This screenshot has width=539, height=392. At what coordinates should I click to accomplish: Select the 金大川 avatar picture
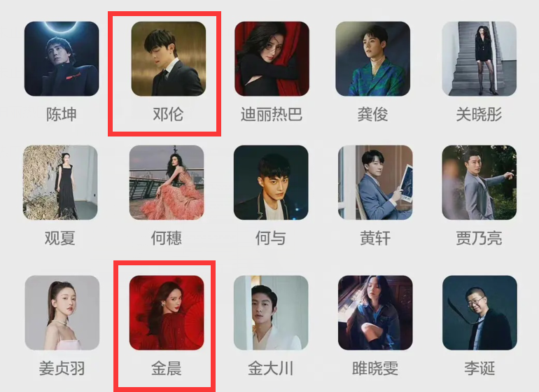tap(271, 313)
